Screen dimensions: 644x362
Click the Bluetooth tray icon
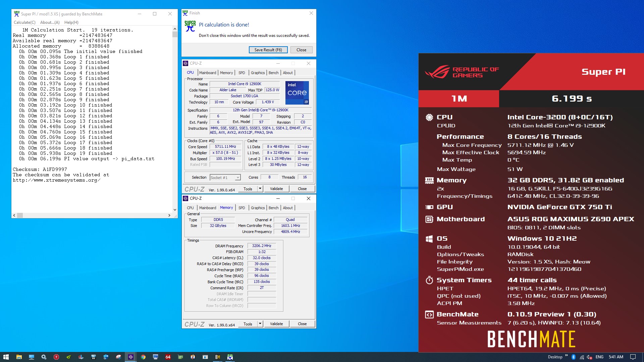pos(574,357)
